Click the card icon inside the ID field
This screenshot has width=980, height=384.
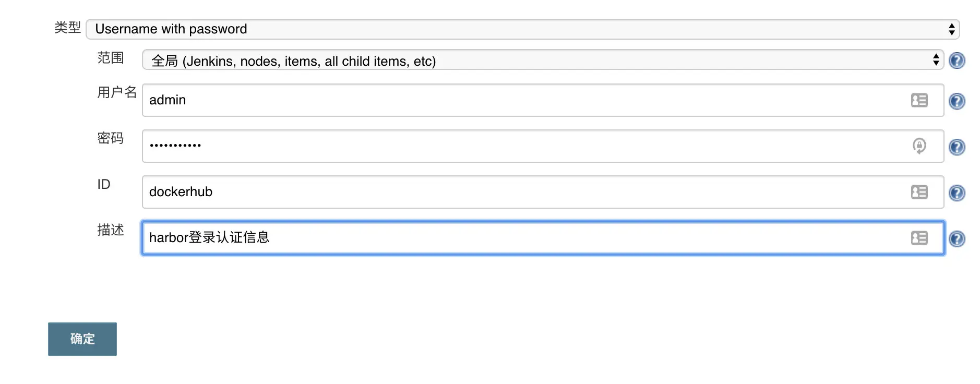919,192
